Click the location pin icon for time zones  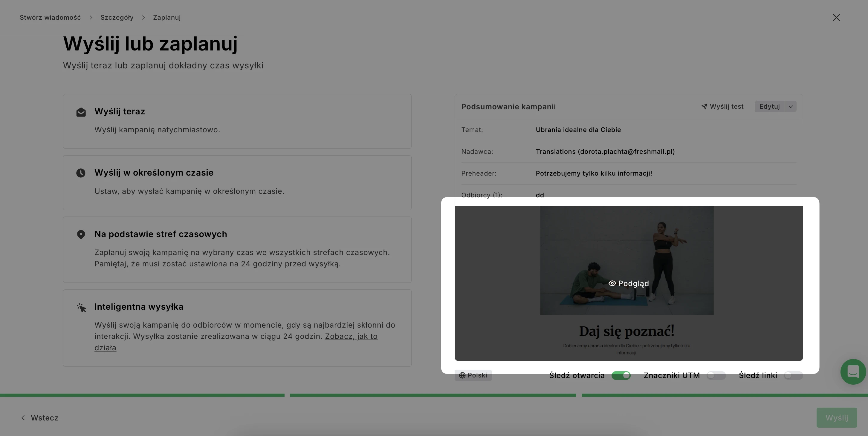pyautogui.click(x=81, y=235)
